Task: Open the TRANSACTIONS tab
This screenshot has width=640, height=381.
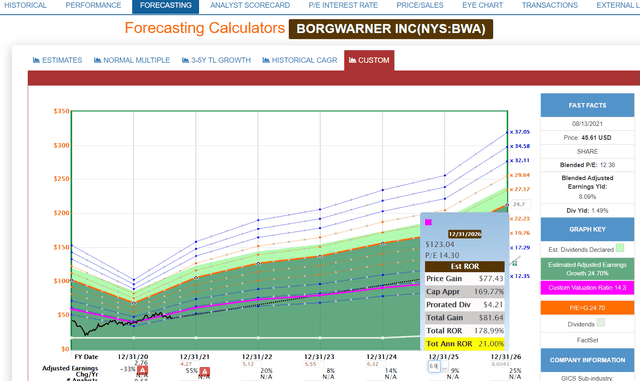Action: (x=550, y=5)
